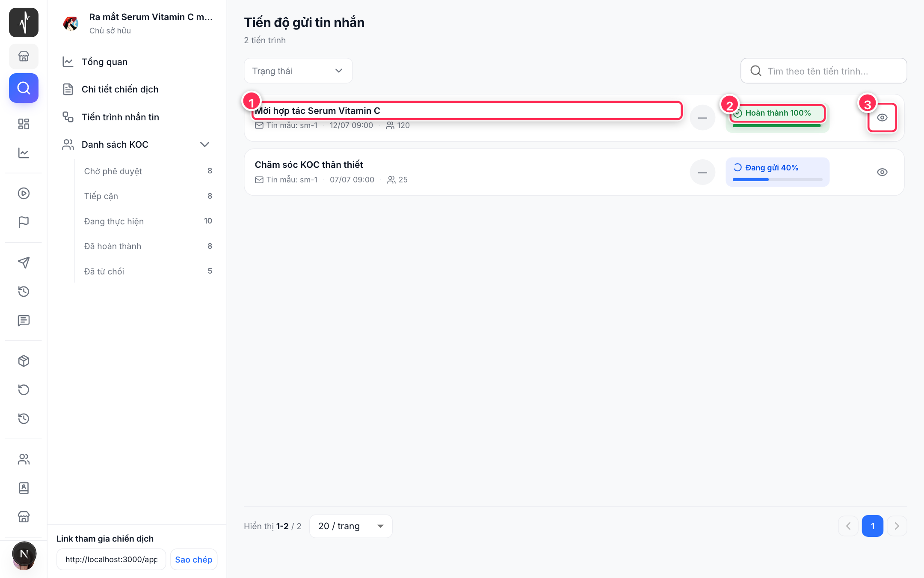Screen dimensions: 924x578
Task: Click the paper plane send icon
Action: (24, 262)
